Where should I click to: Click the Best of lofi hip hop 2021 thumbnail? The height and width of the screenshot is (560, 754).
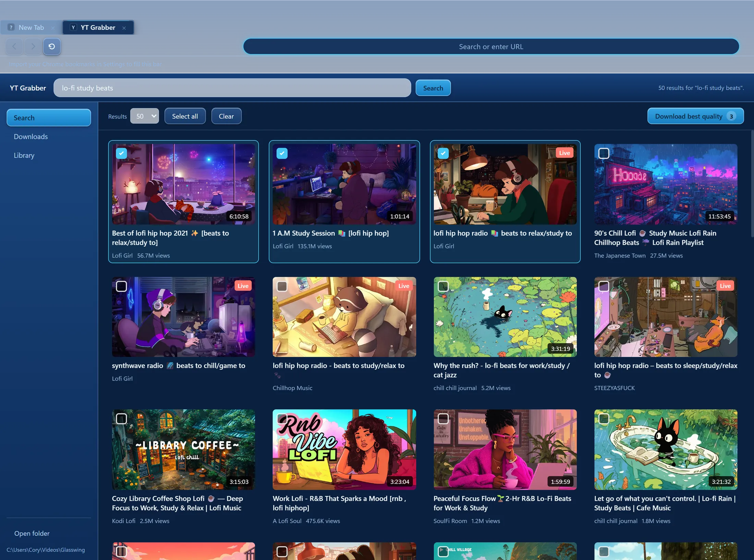pyautogui.click(x=183, y=184)
